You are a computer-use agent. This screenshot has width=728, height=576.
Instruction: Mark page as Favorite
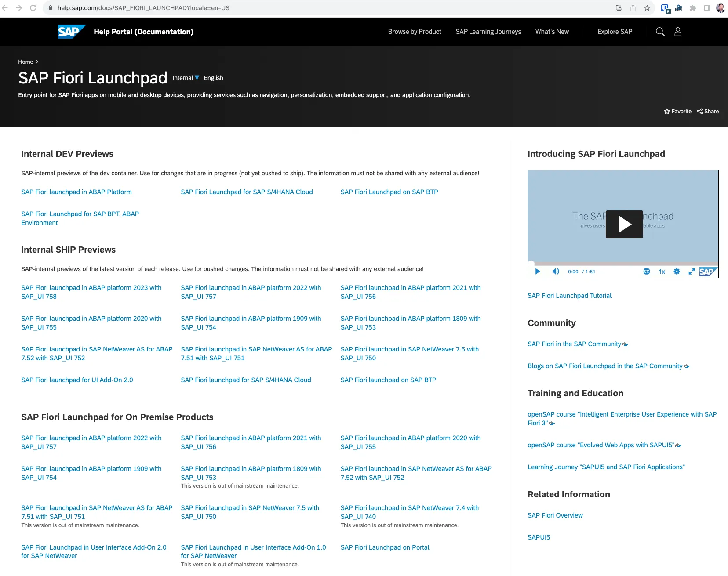[x=677, y=112]
